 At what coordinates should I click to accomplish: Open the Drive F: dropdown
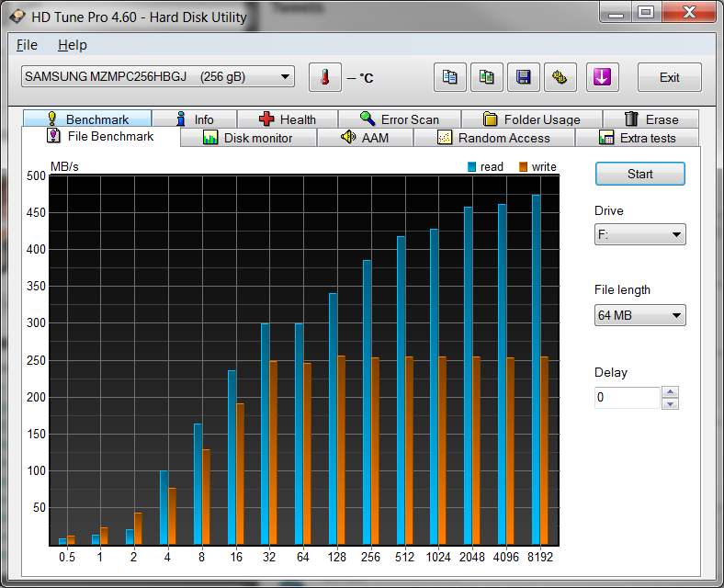click(639, 235)
